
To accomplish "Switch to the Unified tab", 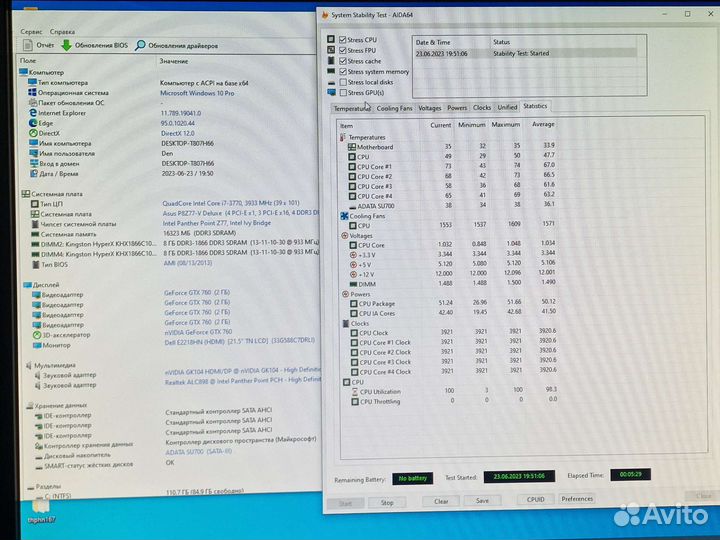I will (x=507, y=107).
